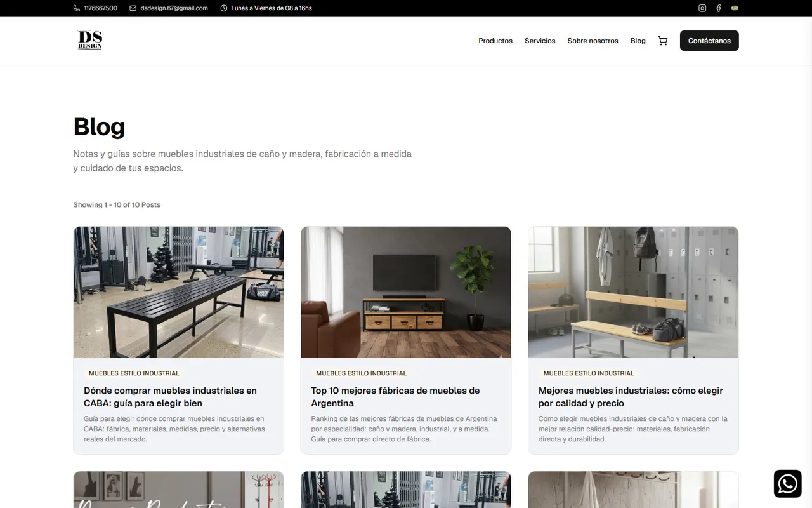Click the excerpt "Cómo elegir muebles industriales de caño"

click(633, 429)
